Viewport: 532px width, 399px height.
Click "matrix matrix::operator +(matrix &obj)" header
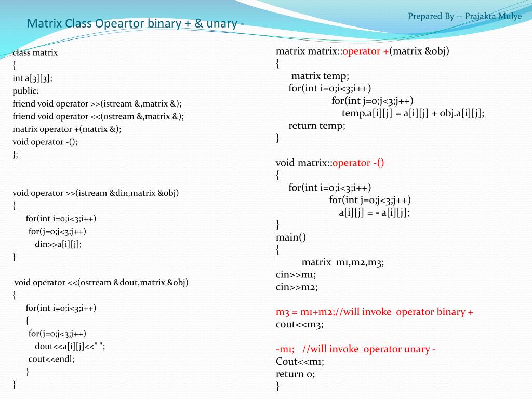(x=362, y=51)
